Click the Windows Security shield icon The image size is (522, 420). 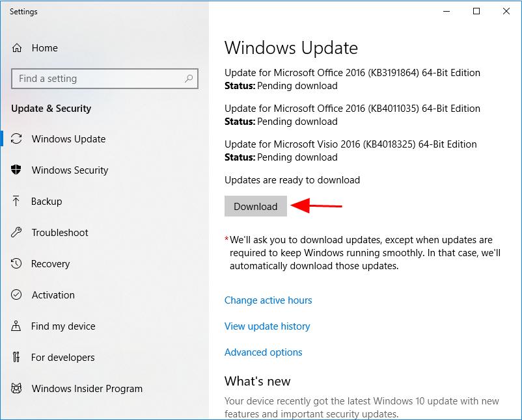tap(16, 170)
